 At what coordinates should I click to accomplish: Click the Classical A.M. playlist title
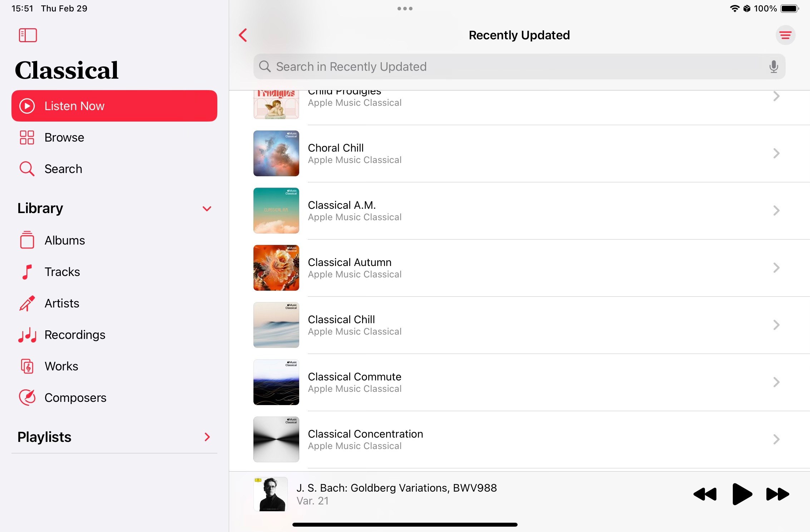click(x=342, y=205)
